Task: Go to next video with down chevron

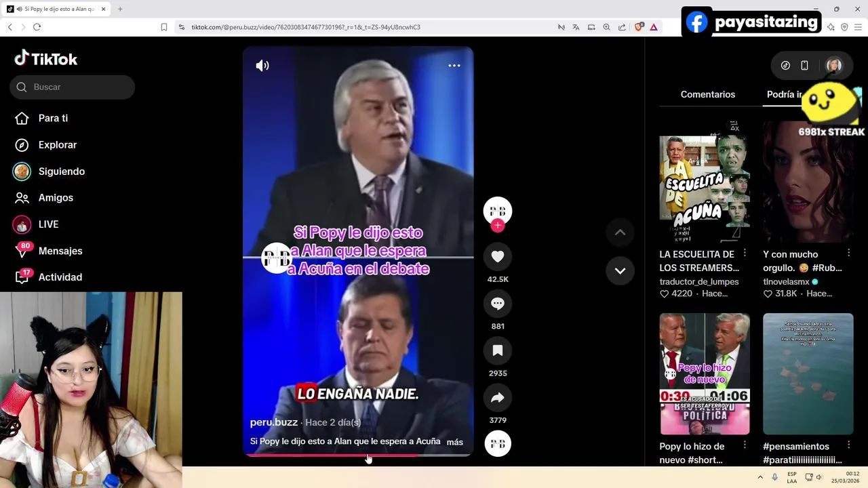Action: click(620, 270)
